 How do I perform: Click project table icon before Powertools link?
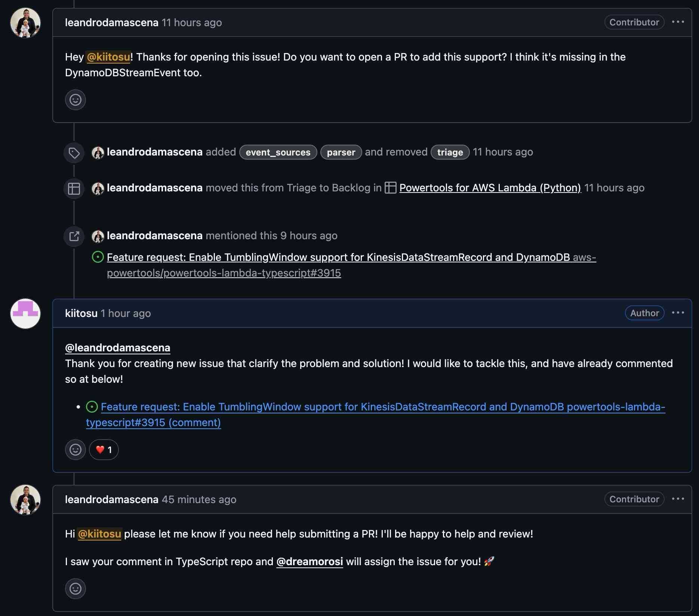pyautogui.click(x=390, y=188)
